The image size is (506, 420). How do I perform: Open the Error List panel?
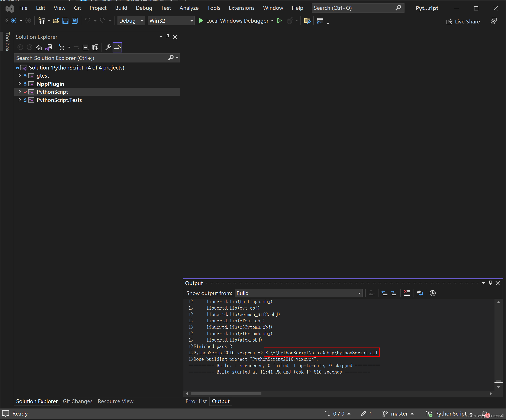(x=196, y=401)
